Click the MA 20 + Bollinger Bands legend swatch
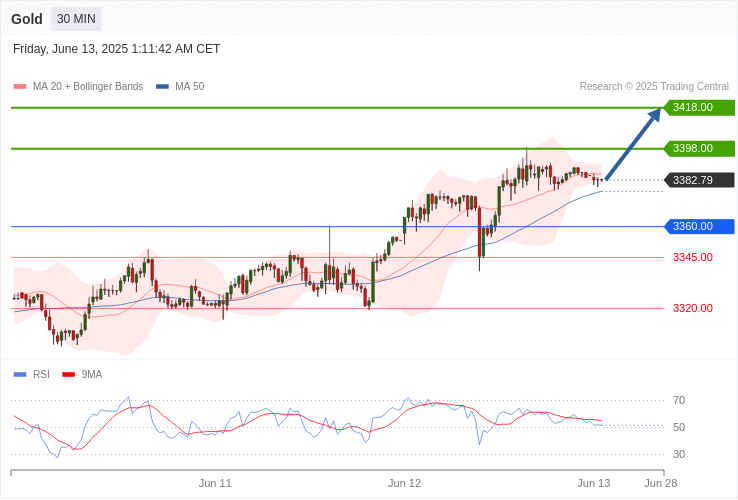 [x=20, y=87]
